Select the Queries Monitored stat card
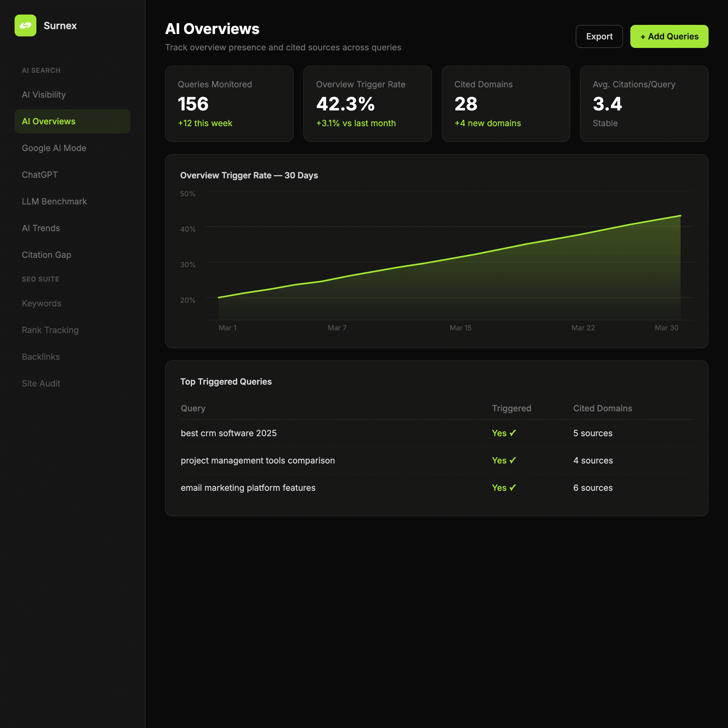The width and height of the screenshot is (728, 728). tap(229, 104)
